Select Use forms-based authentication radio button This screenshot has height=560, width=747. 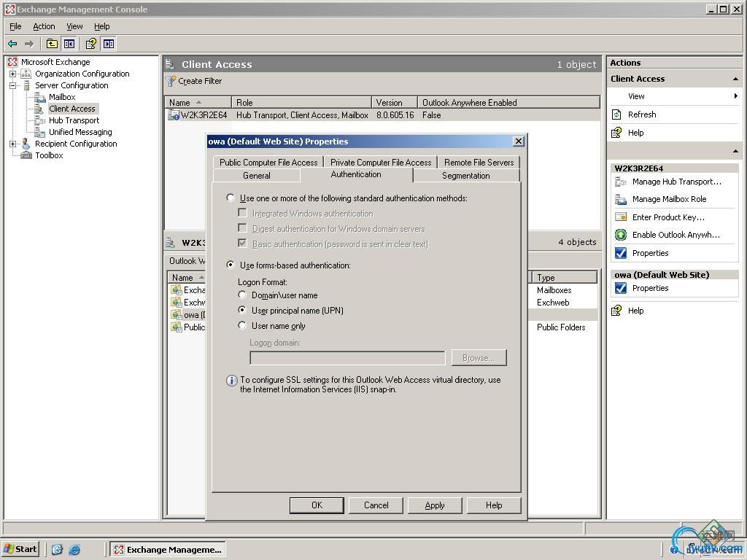[231, 265]
